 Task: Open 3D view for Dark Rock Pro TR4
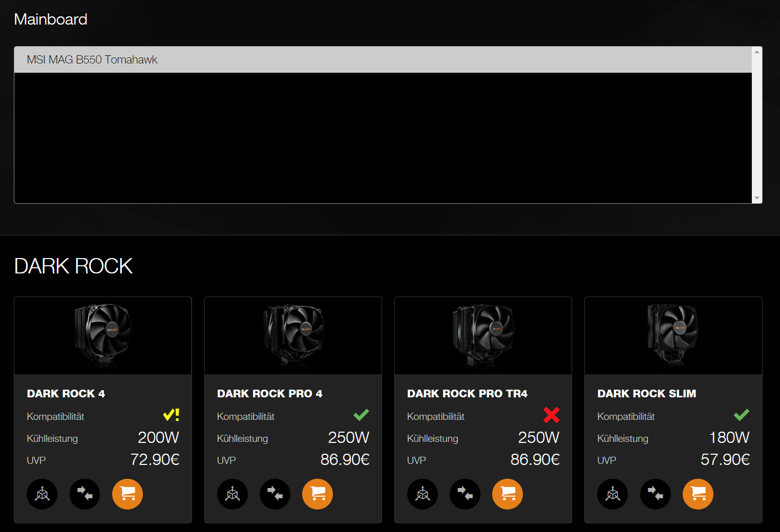[x=423, y=494]
